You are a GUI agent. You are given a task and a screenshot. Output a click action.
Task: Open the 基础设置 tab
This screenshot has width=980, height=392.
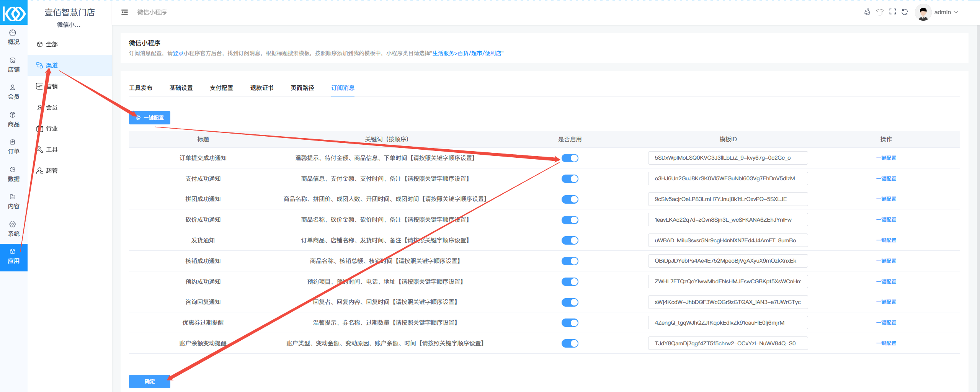click(x=181, y=88)
